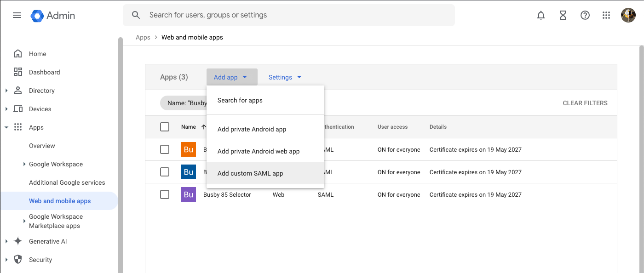The height and width of the screenshot is (273, 644).
Task: Click the Security shield icon
Action: pyautogui.click(x=18, y=260)
